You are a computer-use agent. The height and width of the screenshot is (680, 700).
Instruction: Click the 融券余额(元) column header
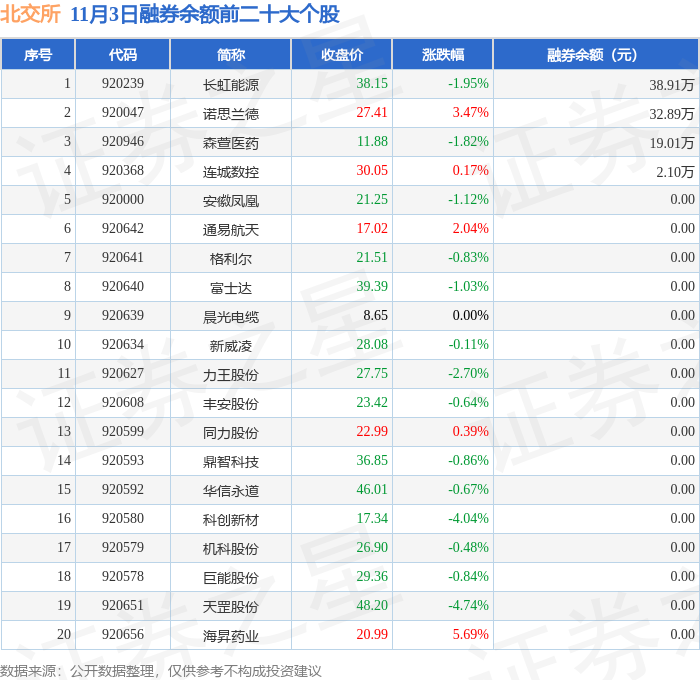596,54
